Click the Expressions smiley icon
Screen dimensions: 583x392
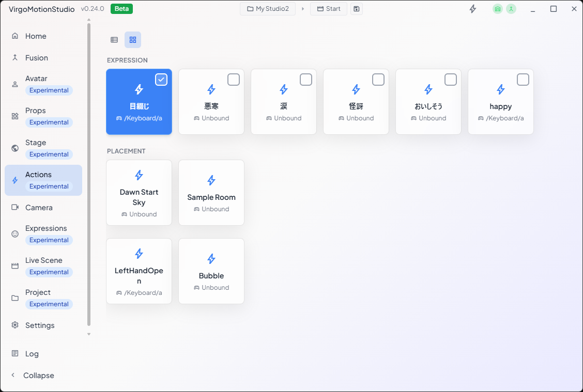click(x=15, y=234)
